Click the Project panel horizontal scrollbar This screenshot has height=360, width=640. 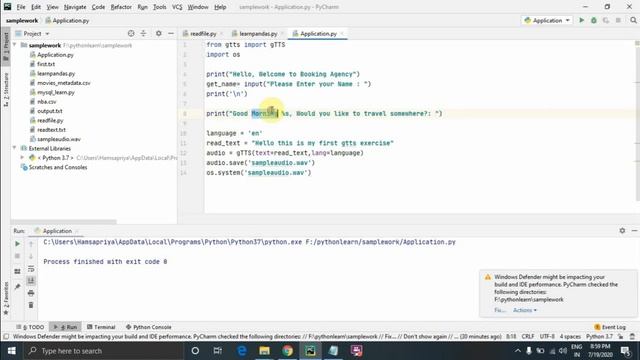64,222
